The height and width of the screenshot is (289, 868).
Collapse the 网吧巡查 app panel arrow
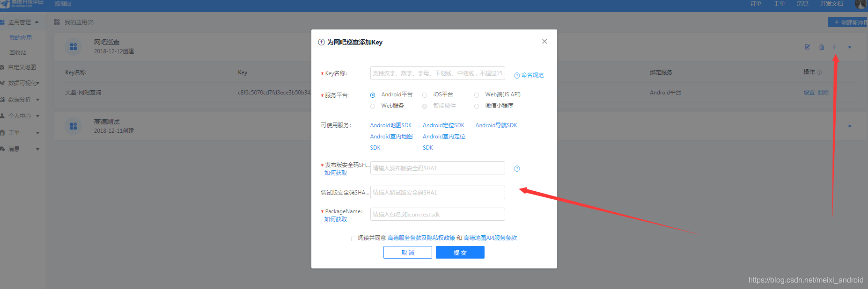coord(850,47)
